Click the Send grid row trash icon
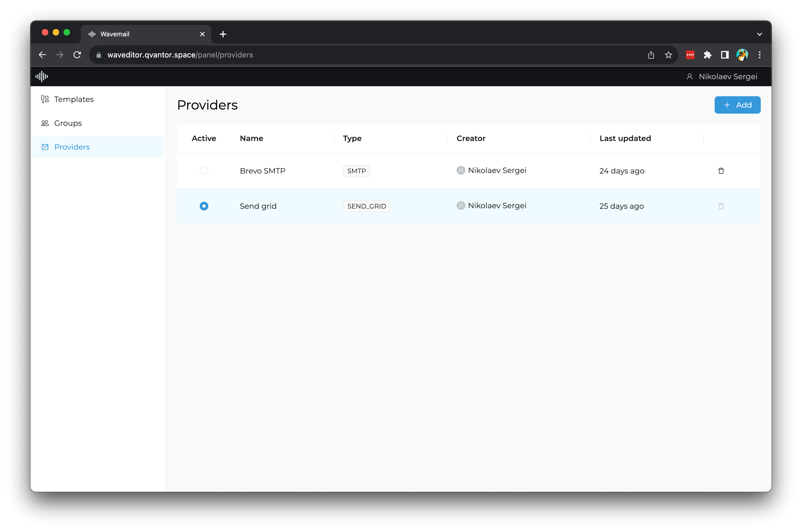 721,206
